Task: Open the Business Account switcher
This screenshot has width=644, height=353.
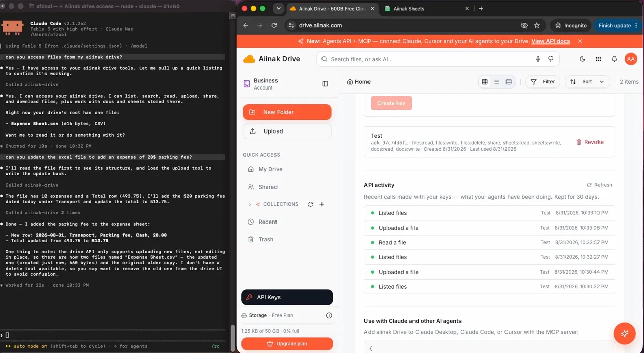Action: click(x=267, y=84)
